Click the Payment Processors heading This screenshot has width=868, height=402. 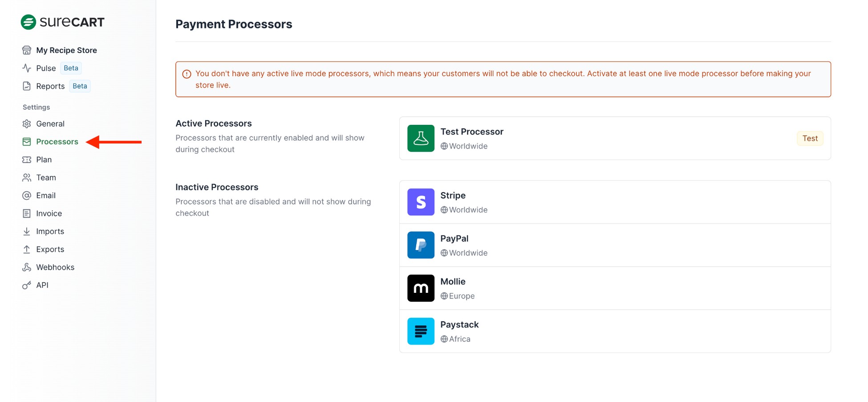(x=234, y=24)
